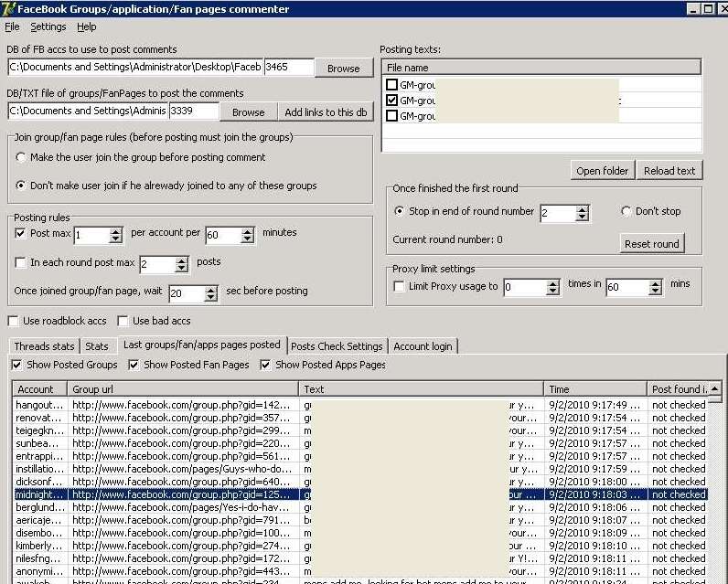Browse for groups/FanPages DB file

point(249,112)
